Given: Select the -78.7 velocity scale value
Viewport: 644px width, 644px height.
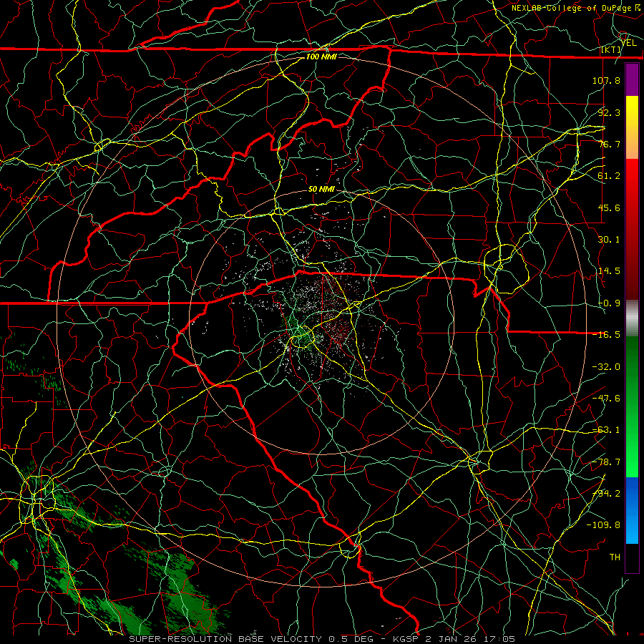Looking at the screenshot, I should pos(606,462).
